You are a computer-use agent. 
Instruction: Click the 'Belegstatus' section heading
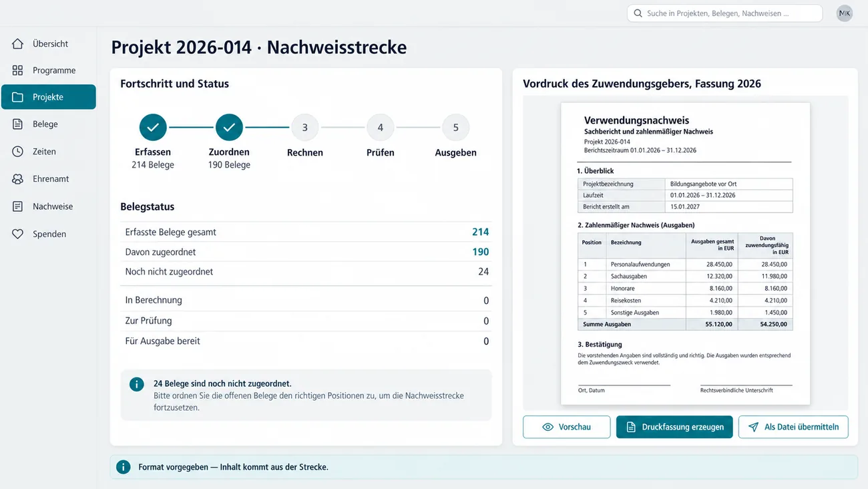(148, 207)
